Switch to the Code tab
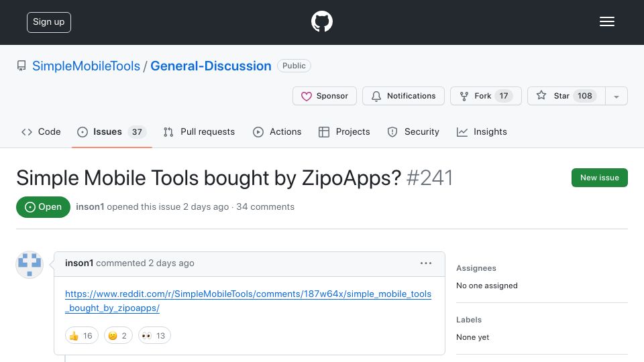644x362 pixels. (41, 132)
